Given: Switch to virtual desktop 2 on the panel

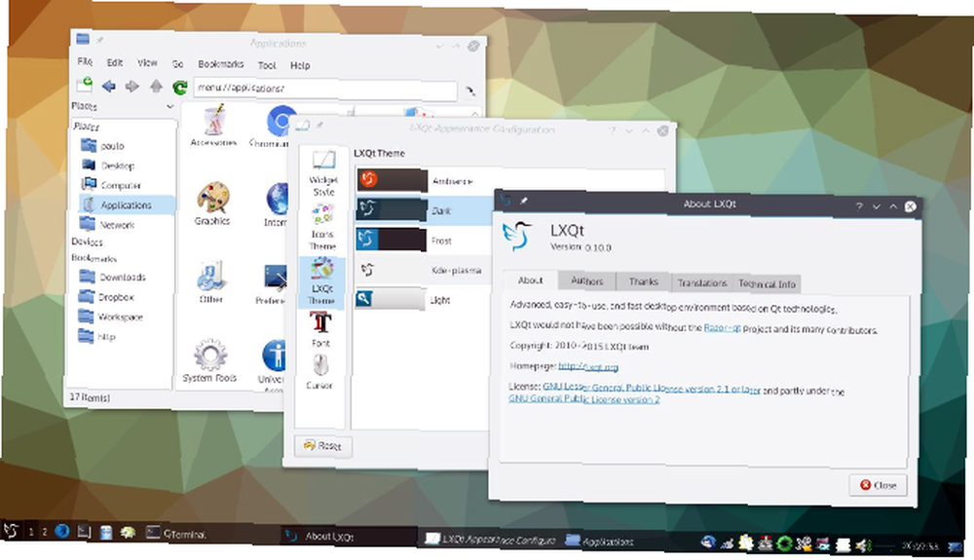Looking at the screenshot, I should pos(44,532).
